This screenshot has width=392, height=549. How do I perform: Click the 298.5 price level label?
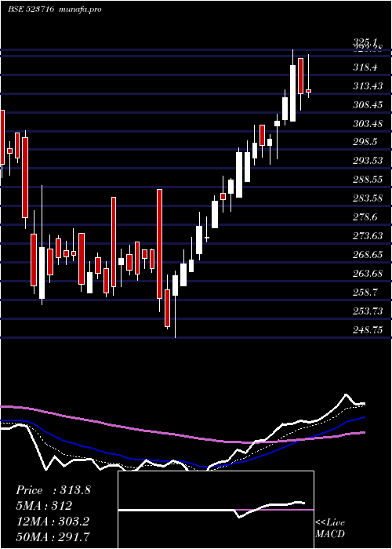[365, 142]
